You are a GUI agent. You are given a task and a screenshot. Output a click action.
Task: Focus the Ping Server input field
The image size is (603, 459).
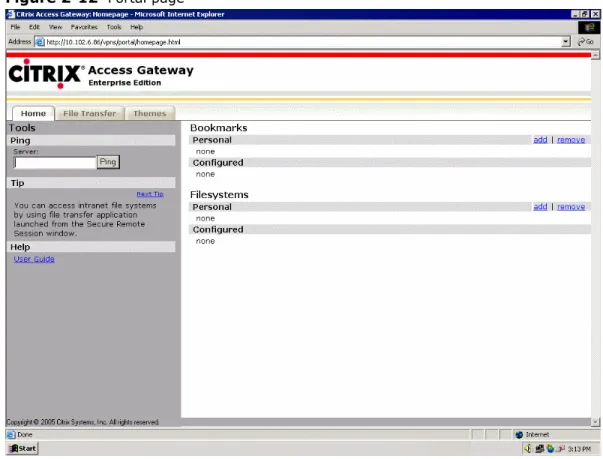pyautogui.click(x=55, y=163)
